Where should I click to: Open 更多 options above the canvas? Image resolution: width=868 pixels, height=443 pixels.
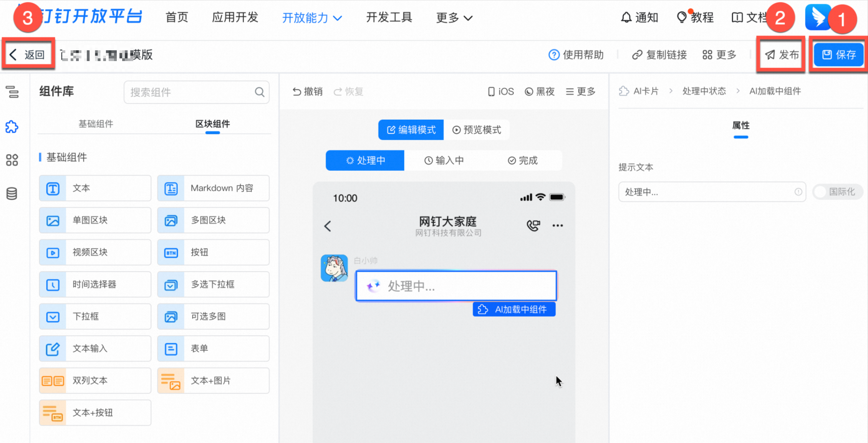pyautogui.click(x=580, y=91)
